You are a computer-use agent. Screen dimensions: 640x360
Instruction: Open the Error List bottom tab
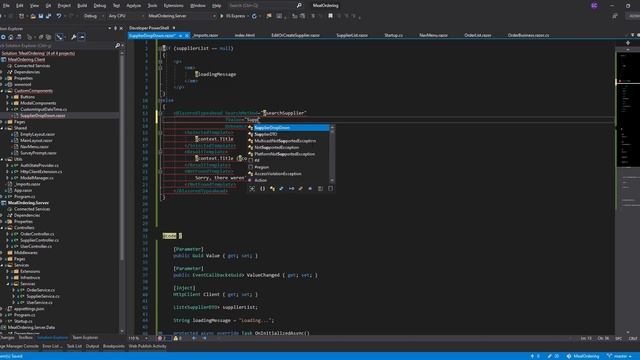[x=52, y=346]
